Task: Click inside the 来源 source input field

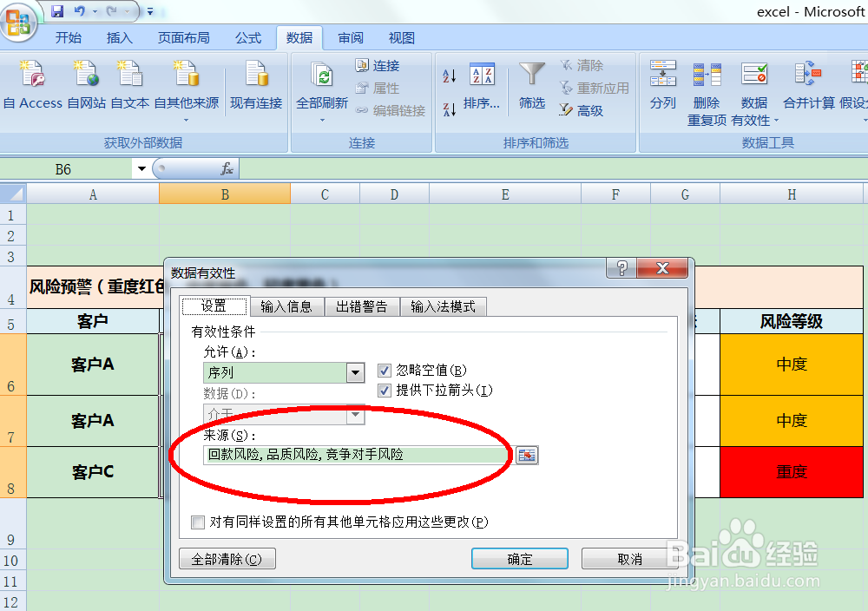Action: pyautogui.click(x=347, y=454)
